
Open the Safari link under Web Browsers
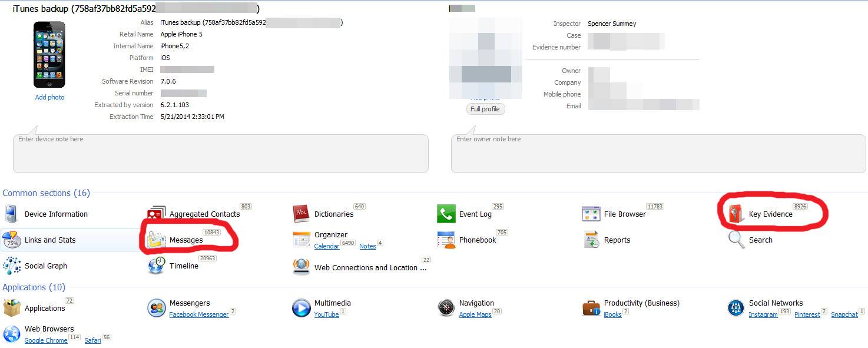coord(92,340)
